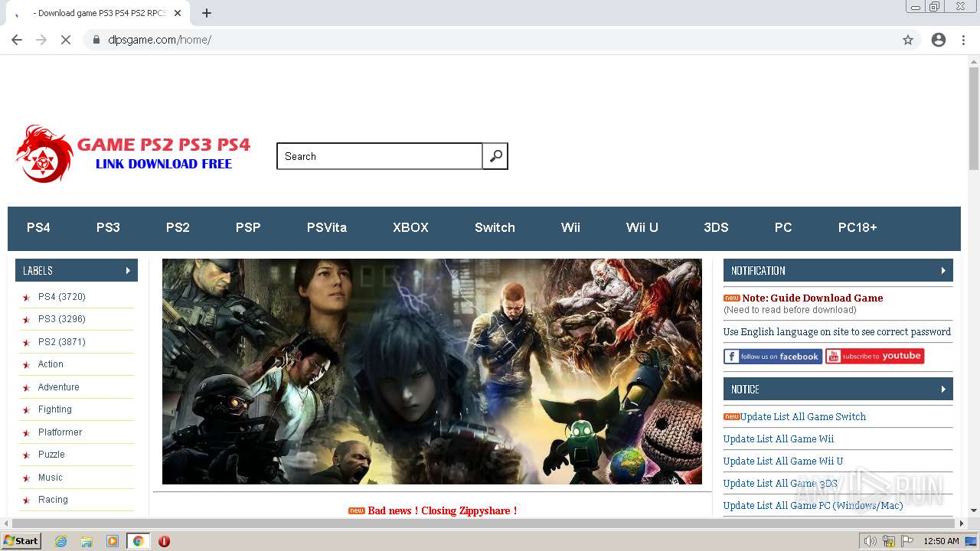This screenshot has height=551, width=980.
Task: Click the volume speaker tray icon
Action: click(871, 541)
